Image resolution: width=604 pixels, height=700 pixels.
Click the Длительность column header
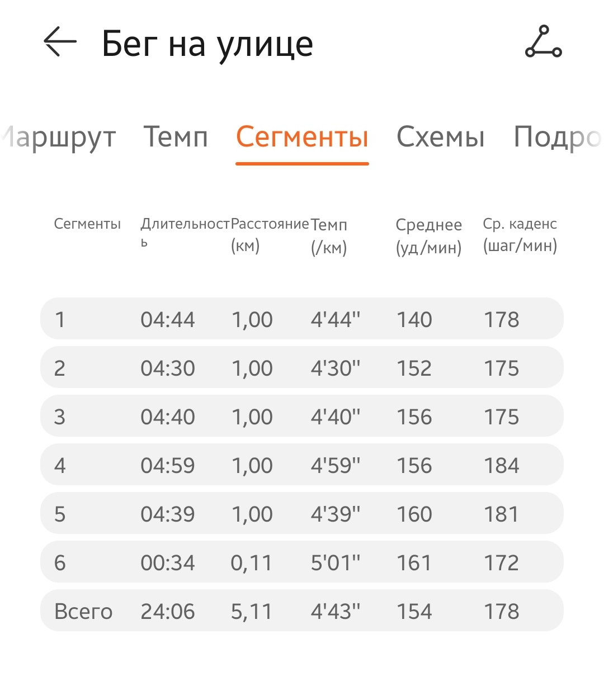point(185,232)
